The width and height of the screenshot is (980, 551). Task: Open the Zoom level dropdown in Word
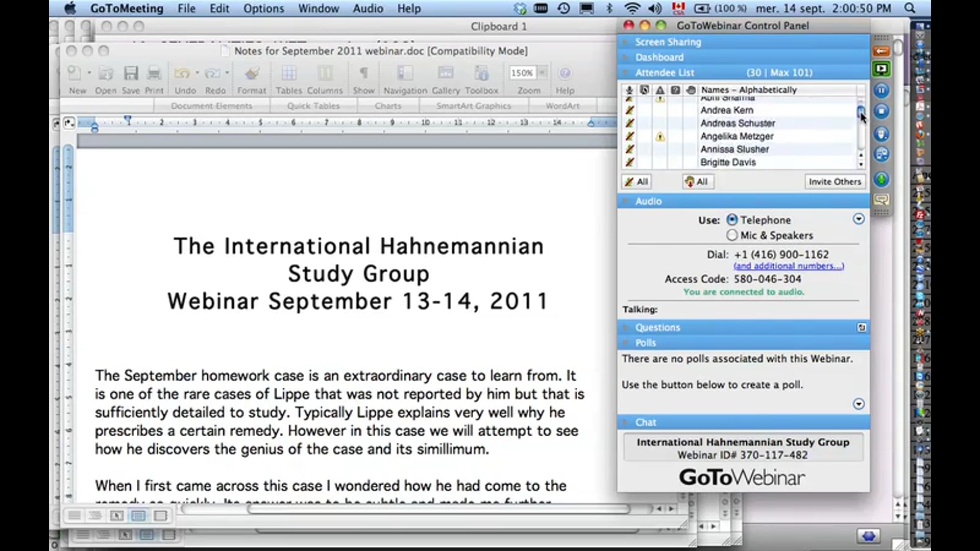pyautogui.click(x=543, y=73)
